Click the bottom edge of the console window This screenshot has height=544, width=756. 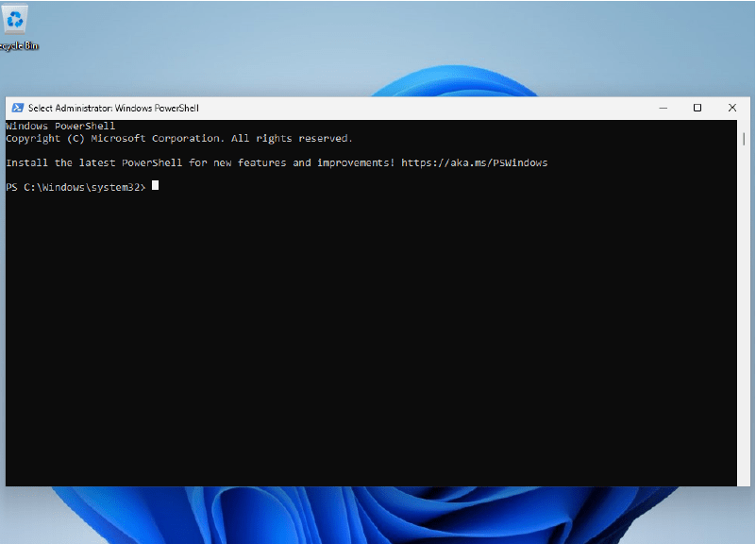click(x=378, y=485)
